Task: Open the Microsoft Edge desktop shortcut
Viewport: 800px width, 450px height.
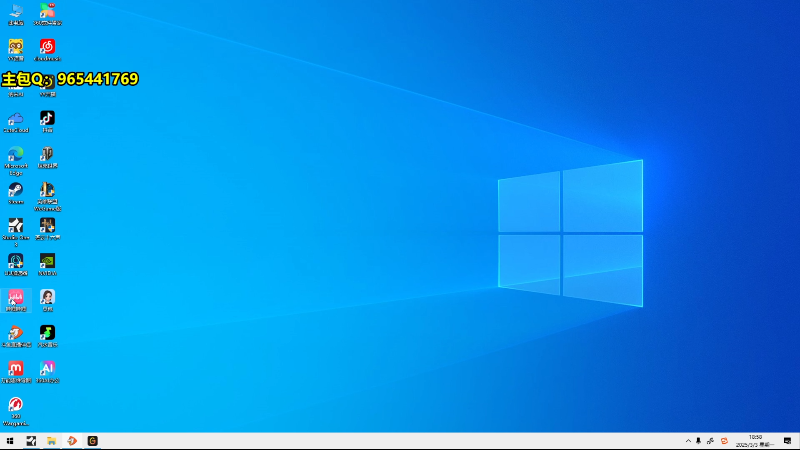Action: [16, 160]
